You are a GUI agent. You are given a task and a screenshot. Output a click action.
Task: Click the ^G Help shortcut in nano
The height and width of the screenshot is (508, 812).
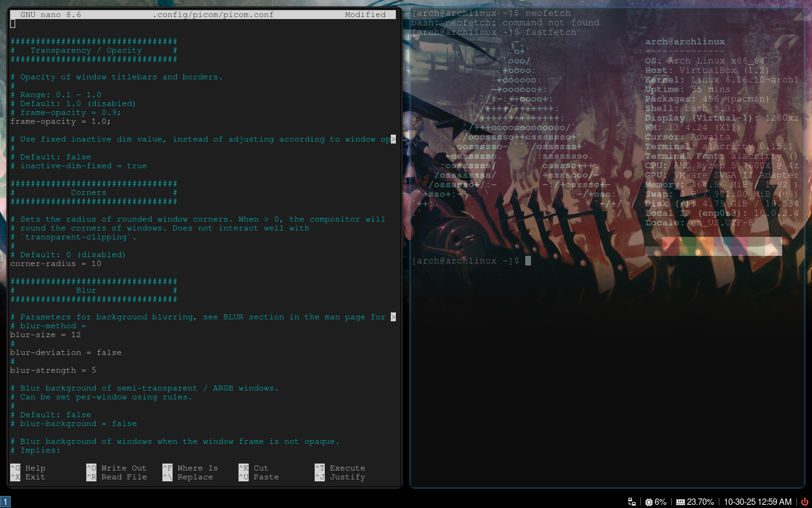28,468
